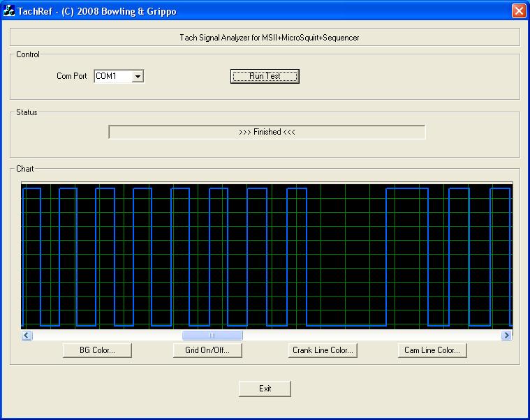This screenshot has width=530, height=420.
Task: Open the Cam Line Color chooser
Action: 432,350
